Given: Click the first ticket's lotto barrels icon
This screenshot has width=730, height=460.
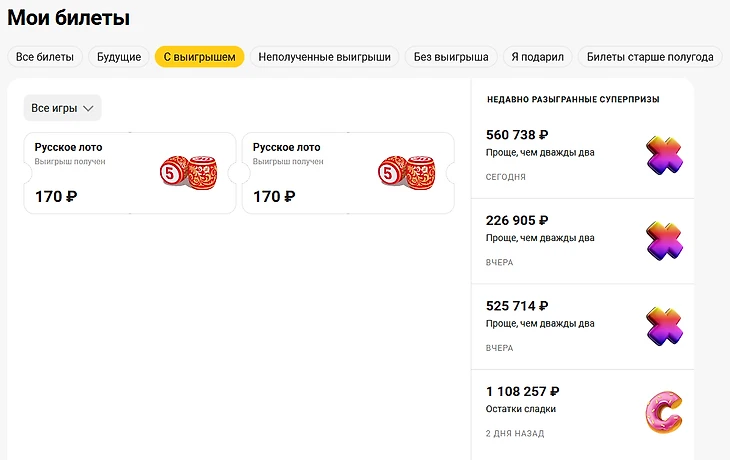Looking at the screenshot, I should pyautogui.click(x=188, y=171).
